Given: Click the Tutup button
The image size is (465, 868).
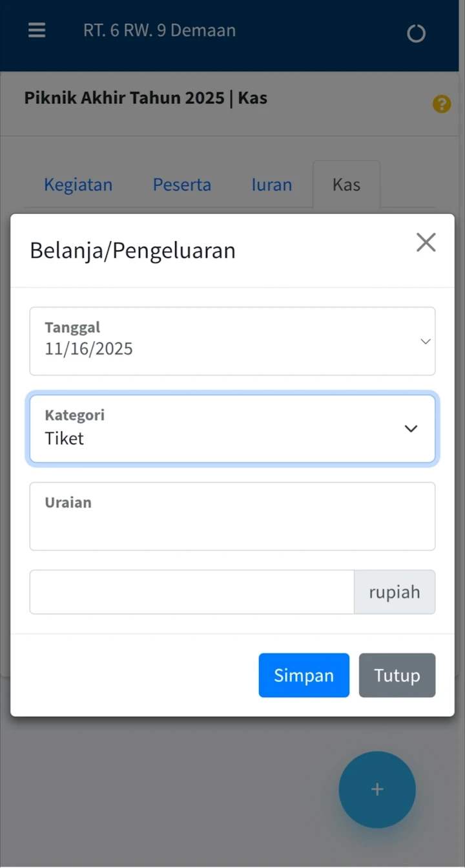Looking at the screenshot, I should (x=397, y=676).
